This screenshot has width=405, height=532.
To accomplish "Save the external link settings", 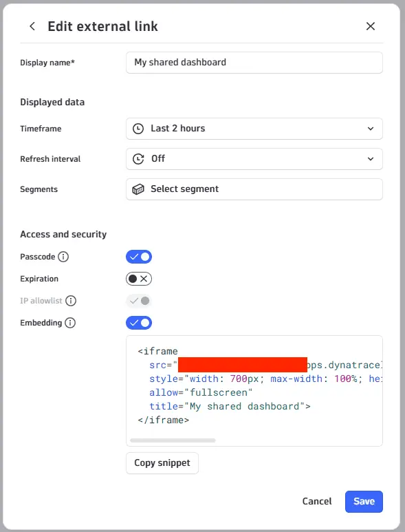I will (x=364, y=502).
